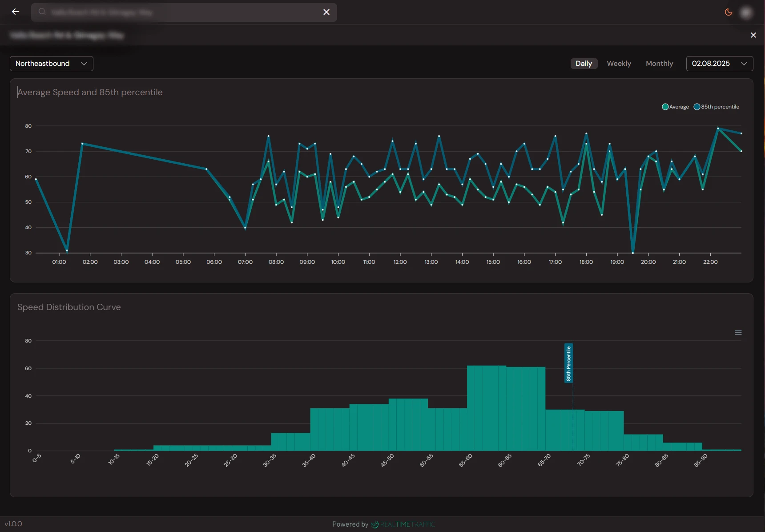Close the location detail panel
The height and width of the screenshot is (532, 765).
point(753,35)
